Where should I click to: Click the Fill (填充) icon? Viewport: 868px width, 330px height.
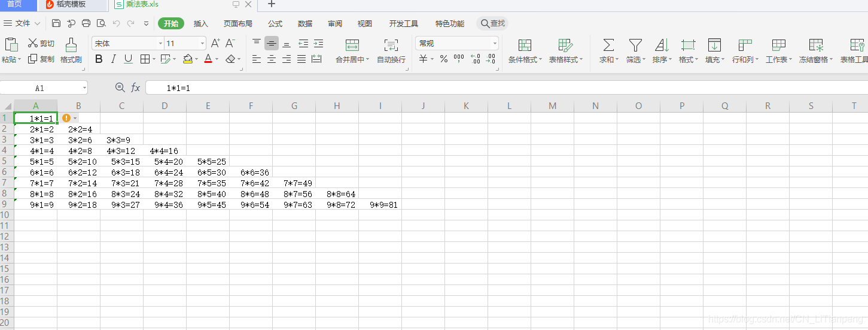click(x=714, y=45)
